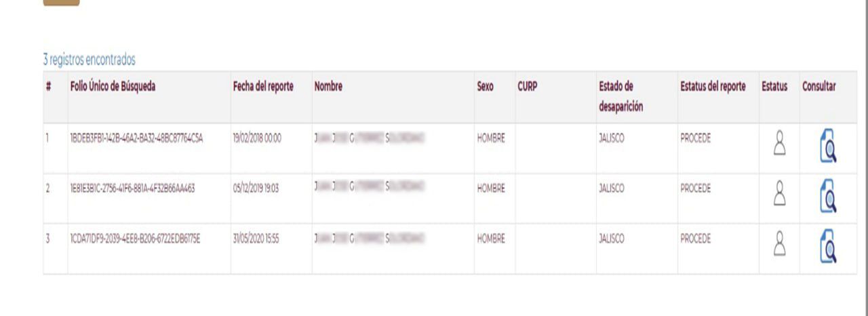Select the 'Folio Único de Búsqueda' column header
Image resolution: width=868 pixels, height=316 pixels.
coord(113,87)
